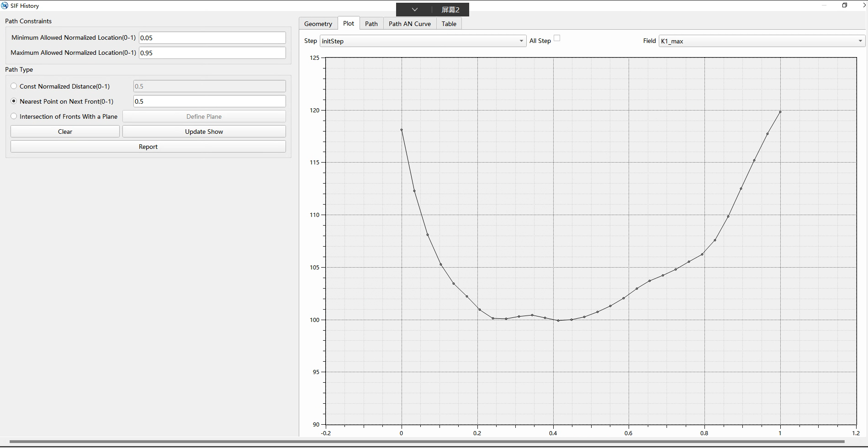
Task: Click the SIF History app icon
Action: click(x=5, y=5)
